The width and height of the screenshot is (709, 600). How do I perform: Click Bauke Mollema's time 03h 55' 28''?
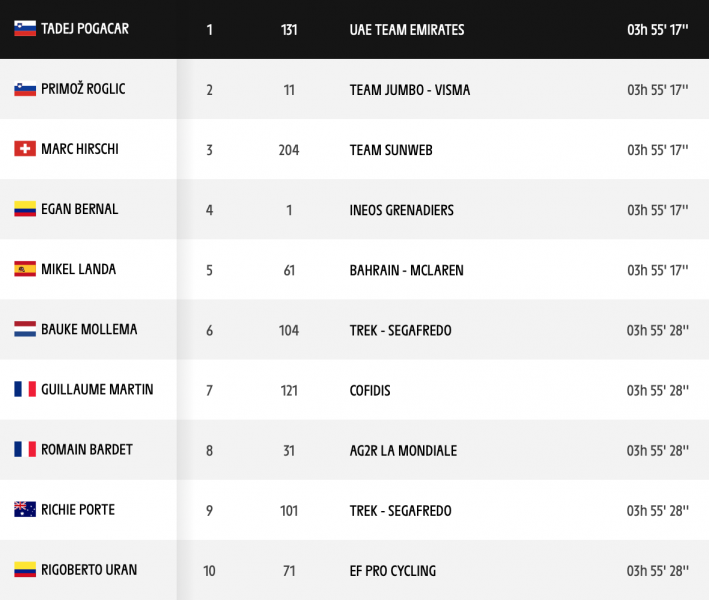657,331
